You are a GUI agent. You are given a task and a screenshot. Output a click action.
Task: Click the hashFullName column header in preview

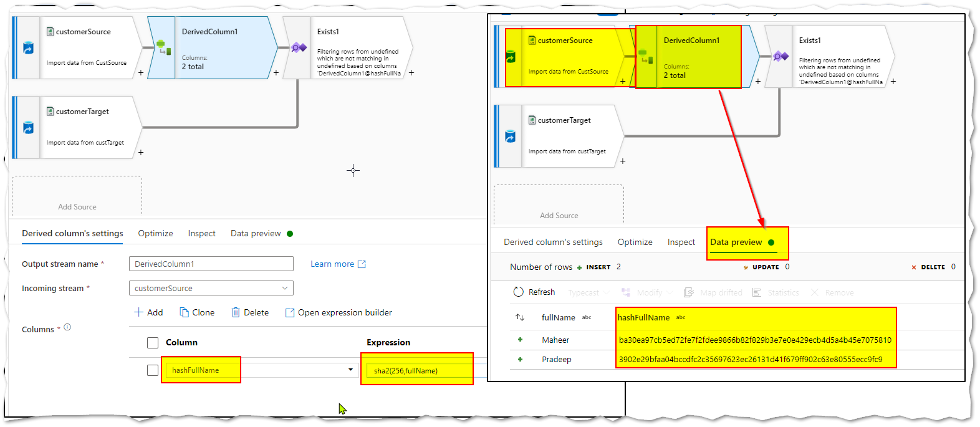point(643,317)
